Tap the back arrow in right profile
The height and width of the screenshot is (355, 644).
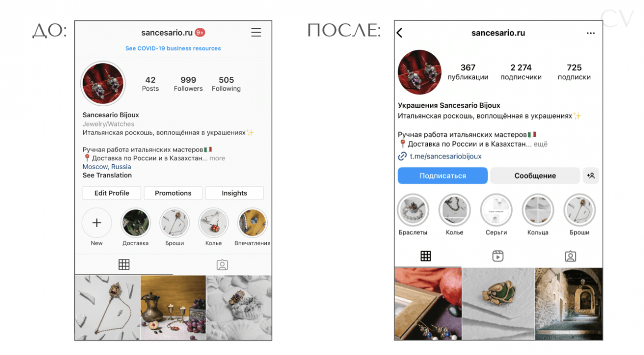(399, 33)
